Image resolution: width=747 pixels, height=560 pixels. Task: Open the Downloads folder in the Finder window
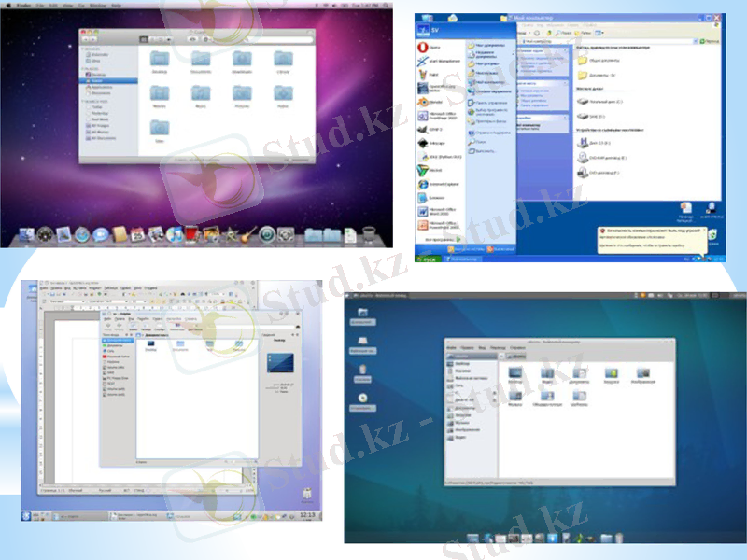coord(242,61)
